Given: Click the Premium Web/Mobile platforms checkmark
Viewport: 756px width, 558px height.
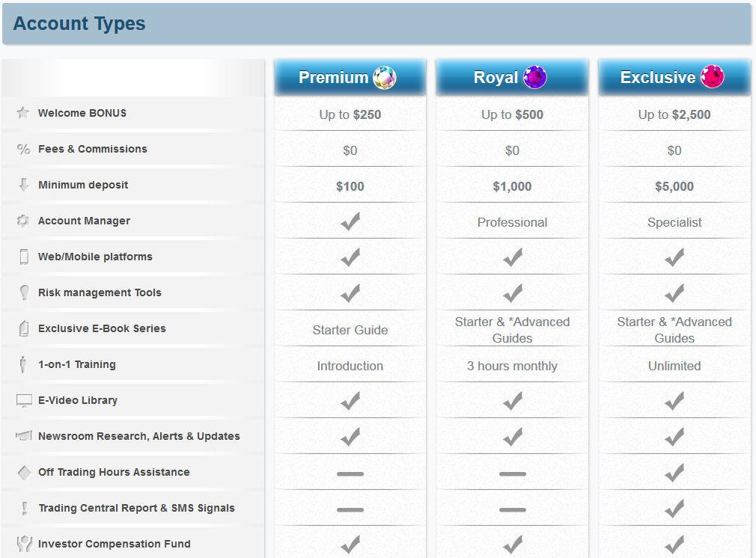Looking at the screenshot, I should pos(350,257).
